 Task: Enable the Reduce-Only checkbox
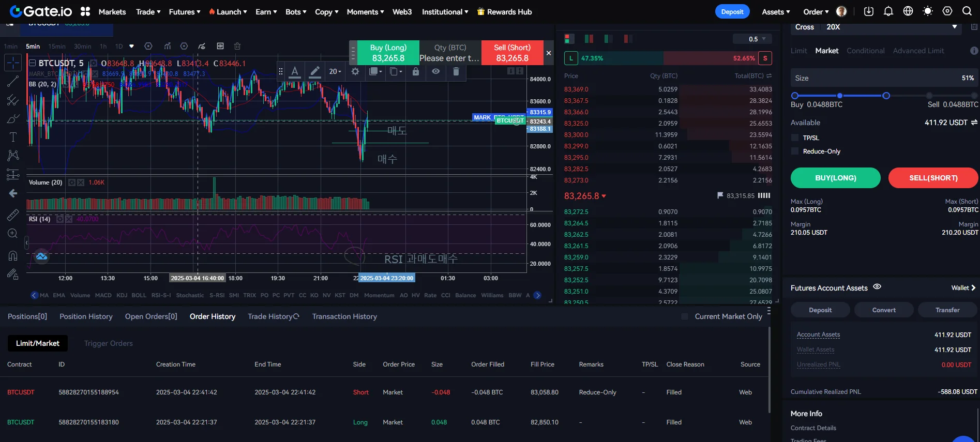tap(795, 151)
